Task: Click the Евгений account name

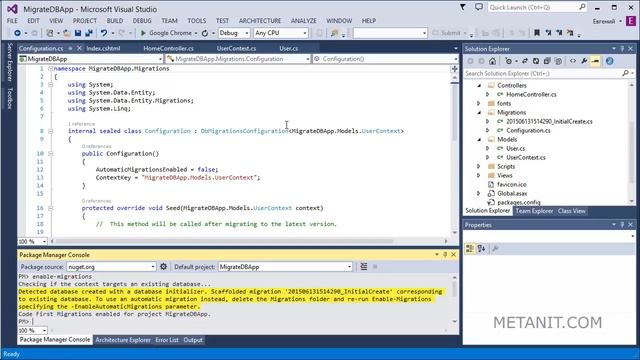Action: 604,21
